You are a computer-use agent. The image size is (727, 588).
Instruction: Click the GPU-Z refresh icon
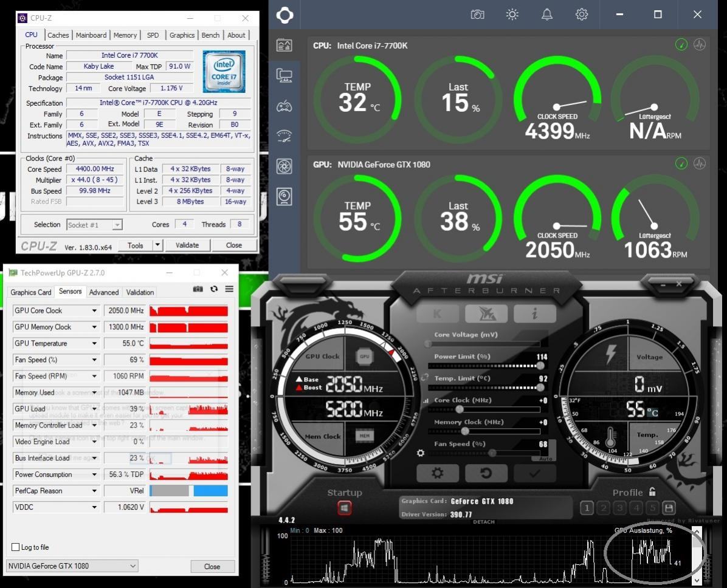pyautogui.click(x=214, y=289)
